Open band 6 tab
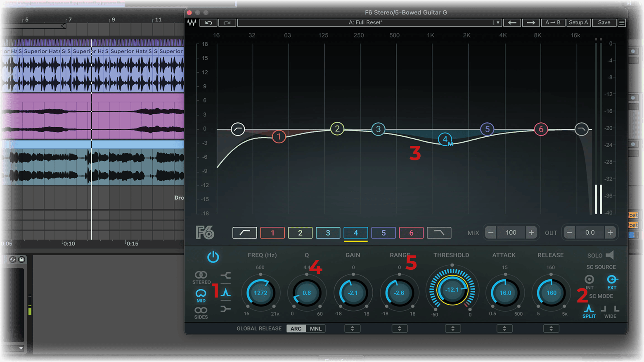 pos(411,233)
